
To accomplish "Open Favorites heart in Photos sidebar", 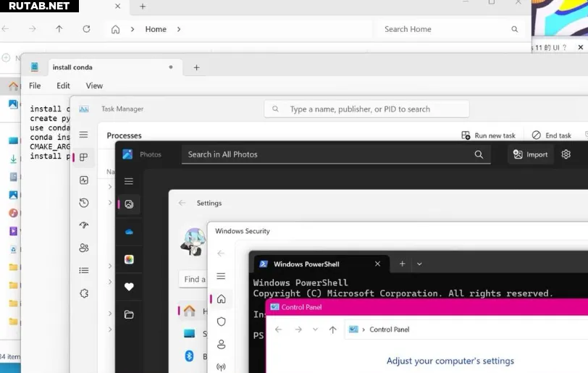I will (129, 287).
